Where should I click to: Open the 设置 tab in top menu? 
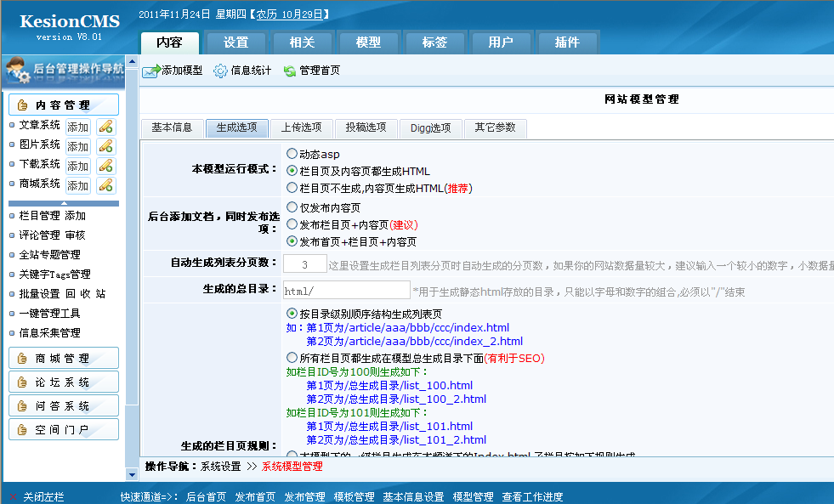tap(235, 42)
